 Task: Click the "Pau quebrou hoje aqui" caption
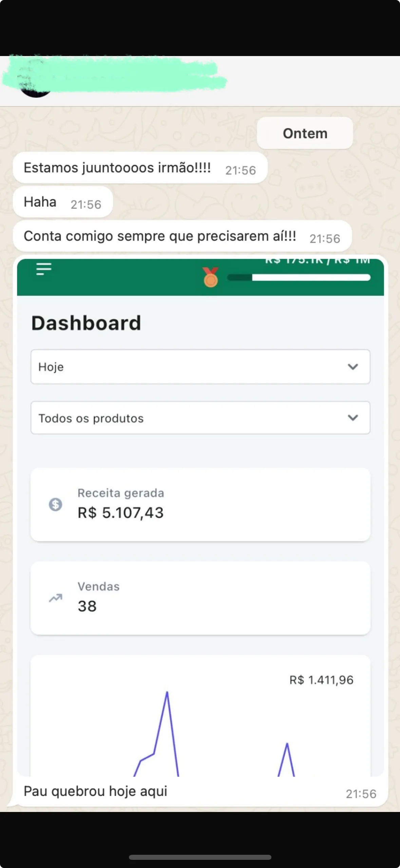click(x=95, y=791)
